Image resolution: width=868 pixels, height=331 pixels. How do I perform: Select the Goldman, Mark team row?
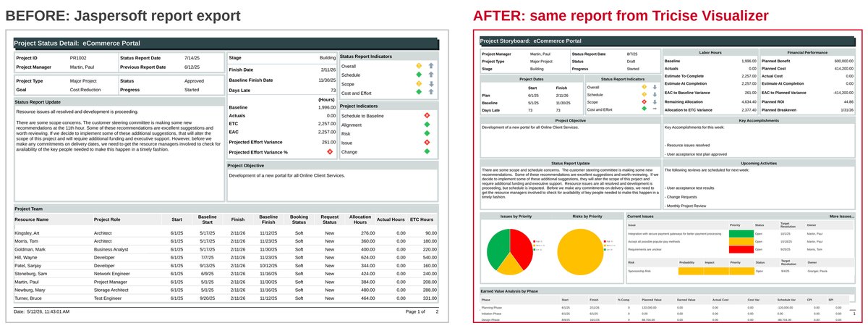[x=226, y=249]
